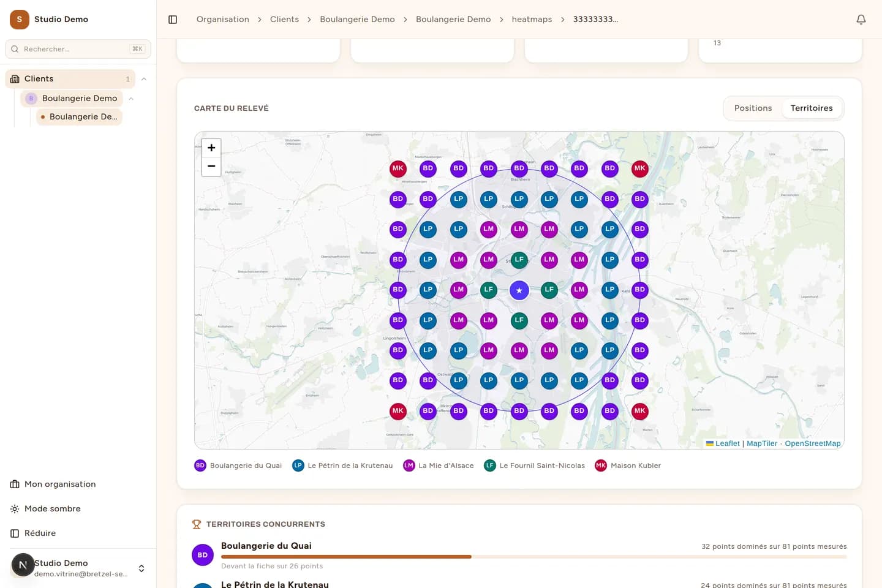Click 'Le Fournil Saint-Nicolas' legend label
The height and width of the screenshot is (588, 882).
click(x=542, y=466)
